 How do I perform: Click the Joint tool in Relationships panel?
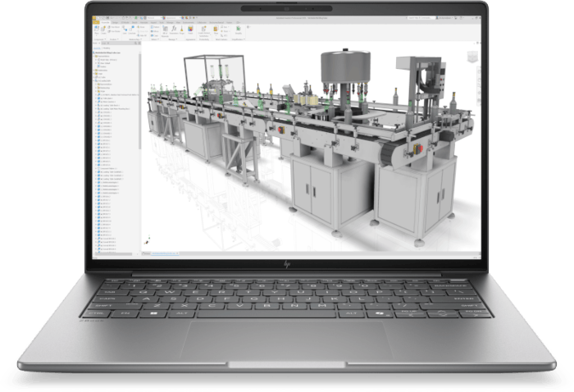125,30
